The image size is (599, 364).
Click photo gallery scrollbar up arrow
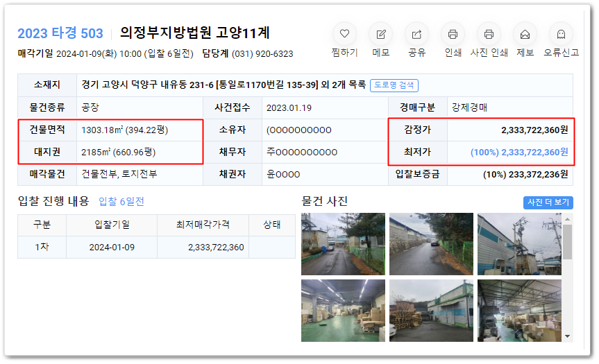(567, 219)
